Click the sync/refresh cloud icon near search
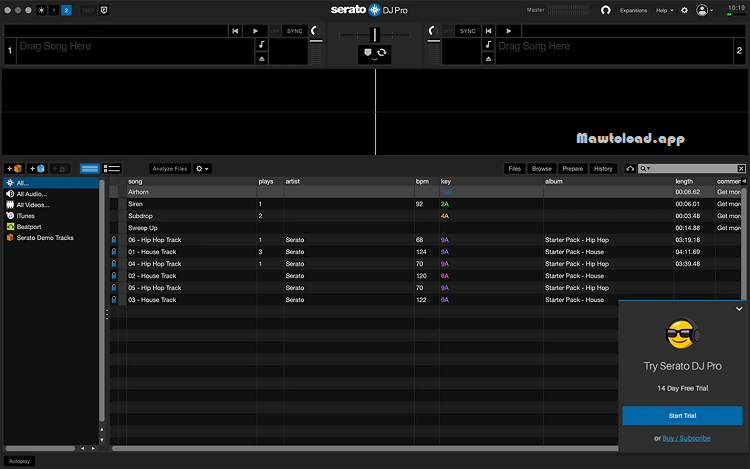Viewport: 750px width, 469px height. click(630, 168)
